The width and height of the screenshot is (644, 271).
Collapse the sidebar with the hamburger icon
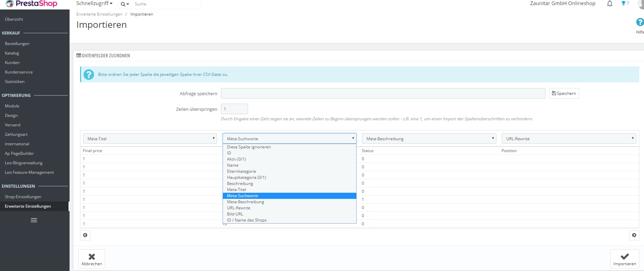(x=34, y=220)
